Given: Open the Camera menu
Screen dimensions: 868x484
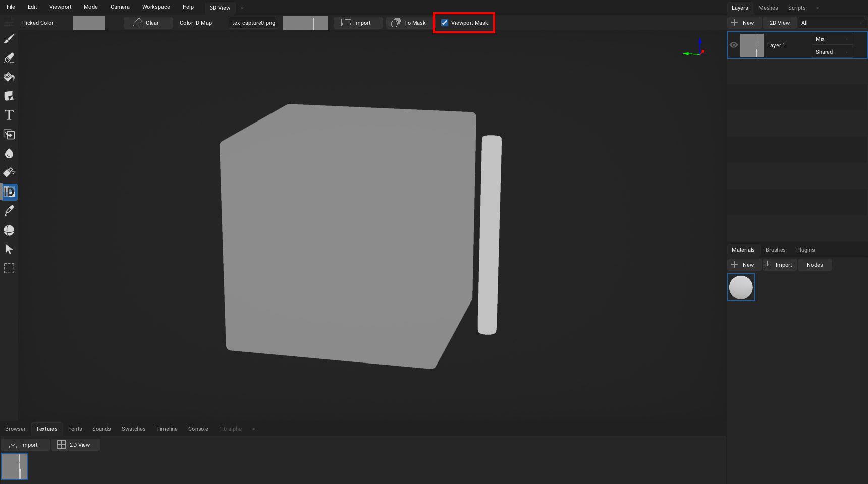Looking at the screenshot, I should (120, 7).
